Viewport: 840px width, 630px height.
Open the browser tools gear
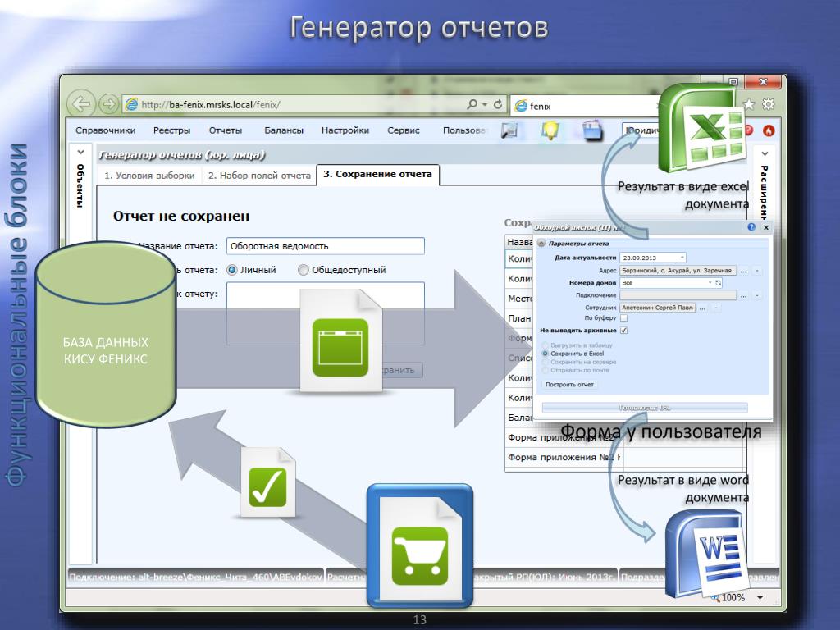tap(768, 104)
